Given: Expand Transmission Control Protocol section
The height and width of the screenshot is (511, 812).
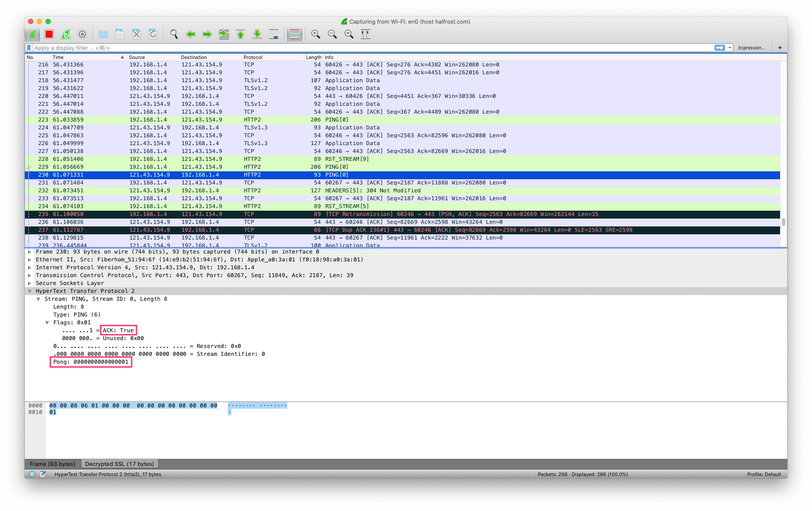Looking at the screenshot, I should [29, 275].
